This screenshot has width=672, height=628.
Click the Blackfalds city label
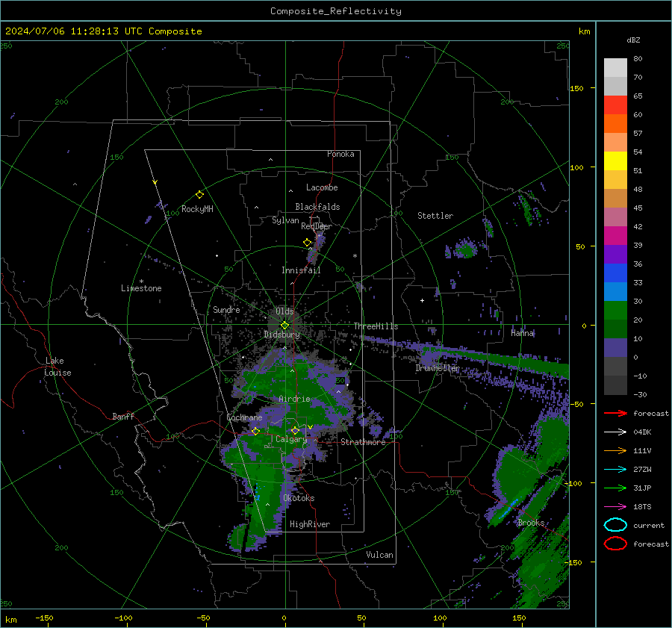click(x=317, y=207)
